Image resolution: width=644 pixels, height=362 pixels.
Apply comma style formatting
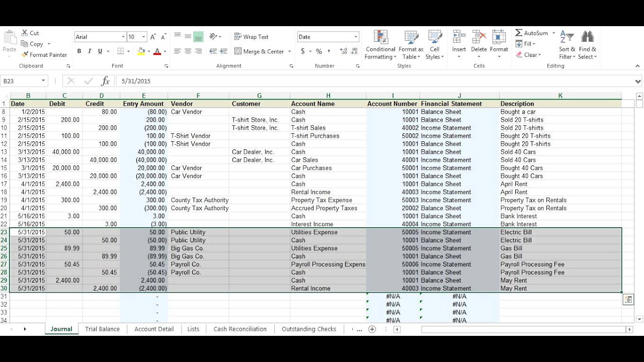(329, 51)
